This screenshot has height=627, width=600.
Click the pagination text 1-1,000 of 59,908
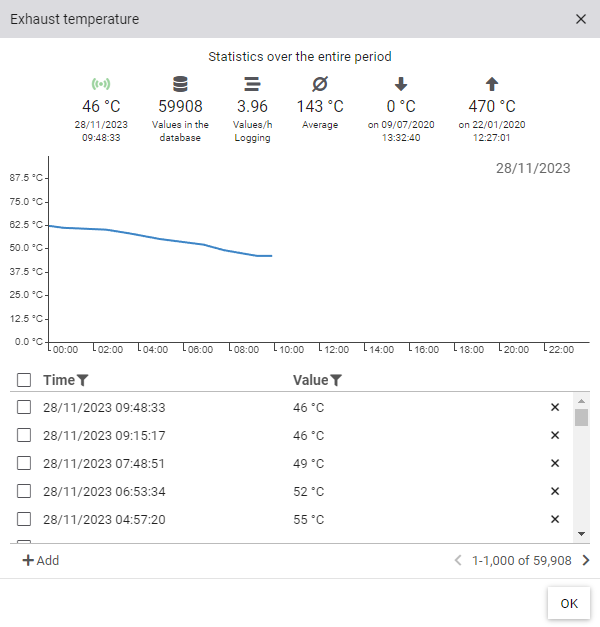pos(522,561)
